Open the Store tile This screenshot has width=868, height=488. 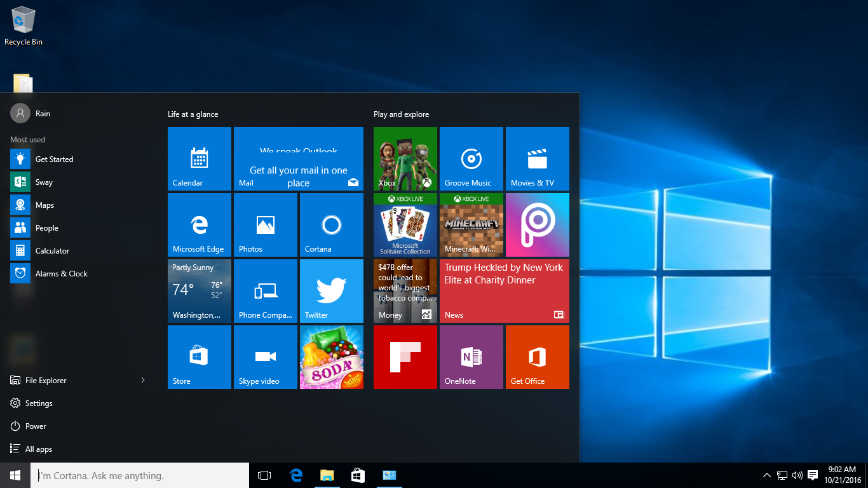200,357
